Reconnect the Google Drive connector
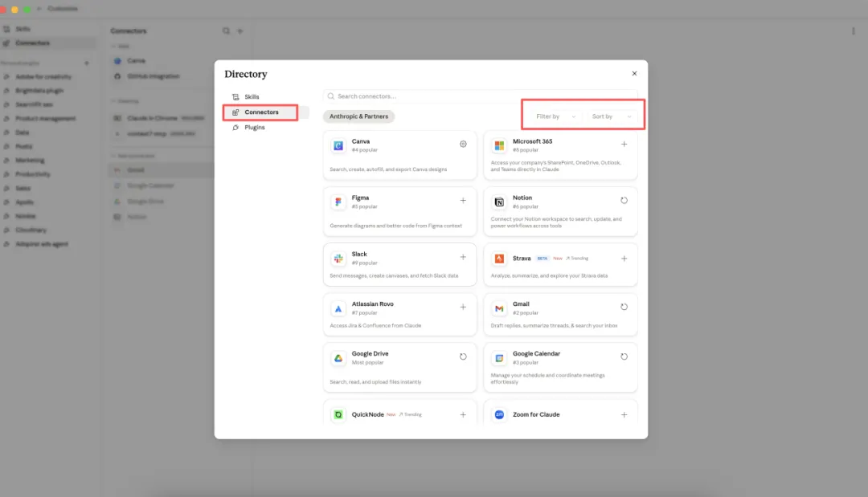The image size is (868, 497). point(463,356)
